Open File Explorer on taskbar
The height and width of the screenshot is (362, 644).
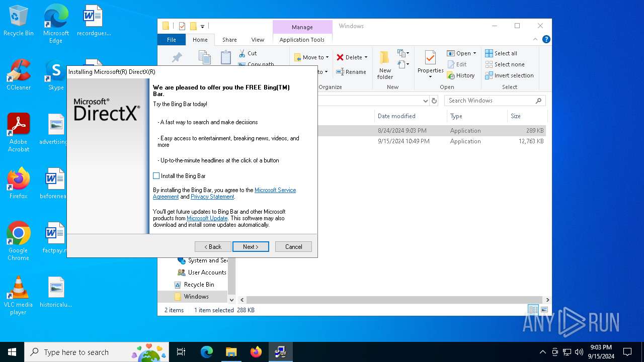coord(231,352)
